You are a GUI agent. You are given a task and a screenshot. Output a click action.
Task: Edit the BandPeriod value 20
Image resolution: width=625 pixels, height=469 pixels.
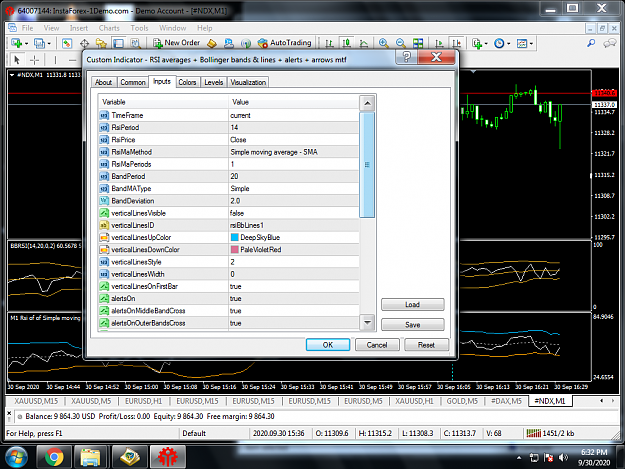coord(293,176)
